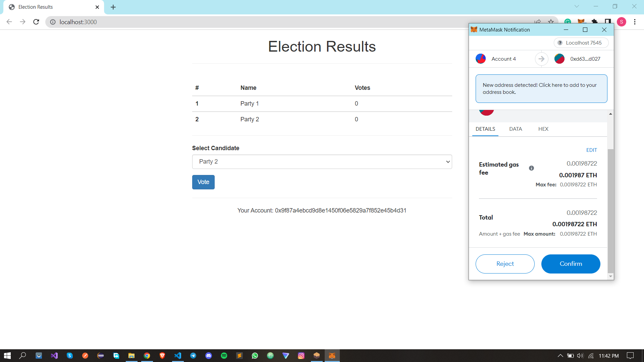Screen dimensions: 644x362
Task: Open the browser tab search chevron
Action: click(x=577, y=6)
